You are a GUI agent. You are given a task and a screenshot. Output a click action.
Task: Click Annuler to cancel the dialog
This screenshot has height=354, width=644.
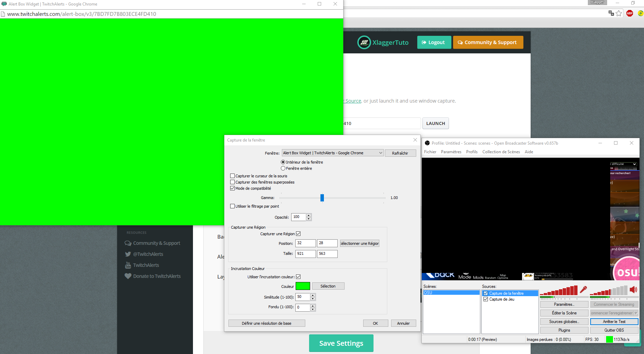403,323
